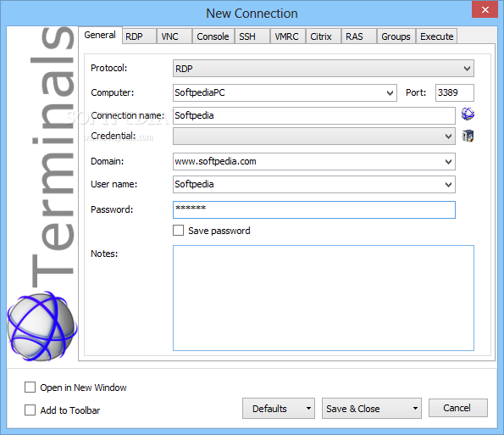
Task: Click the Protocol: label
Action: tap(109, 68)
